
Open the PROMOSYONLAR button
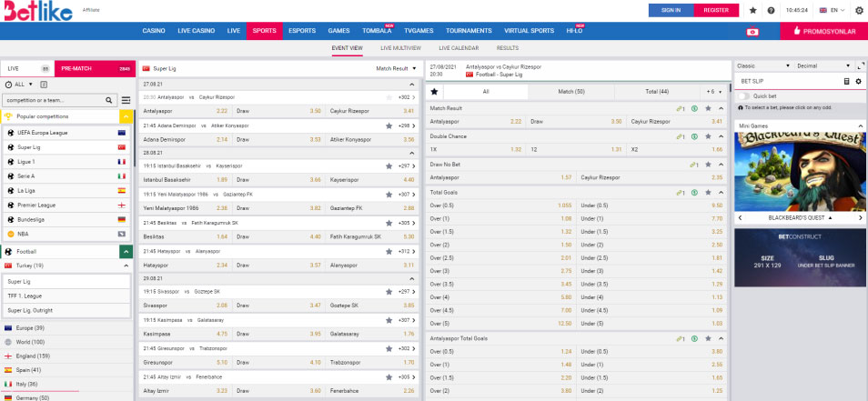pyautogui.click(x=823, y=31)
